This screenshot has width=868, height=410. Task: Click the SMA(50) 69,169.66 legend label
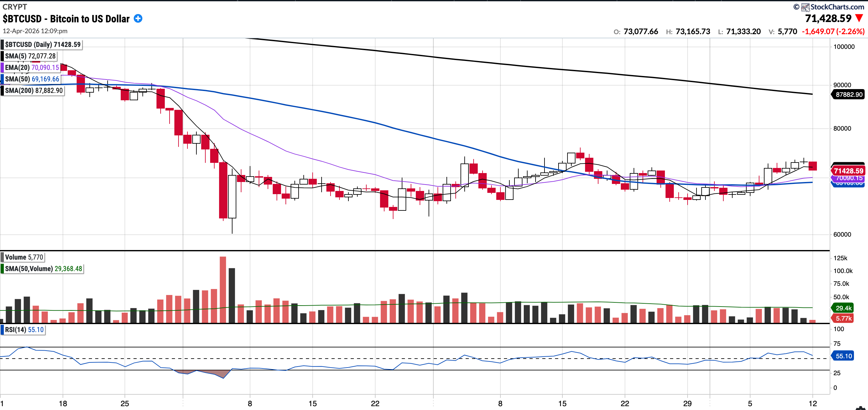pos(32,79)
